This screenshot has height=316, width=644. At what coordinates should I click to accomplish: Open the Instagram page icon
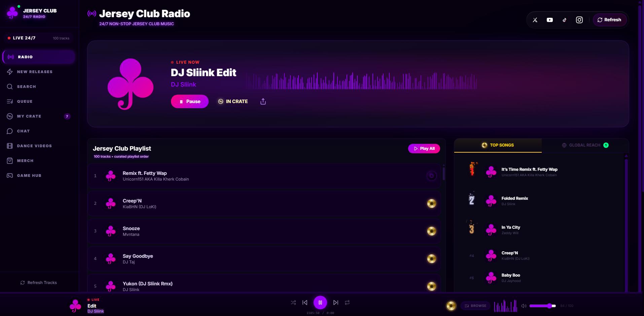pyautogui.click(x=579, y=20)
